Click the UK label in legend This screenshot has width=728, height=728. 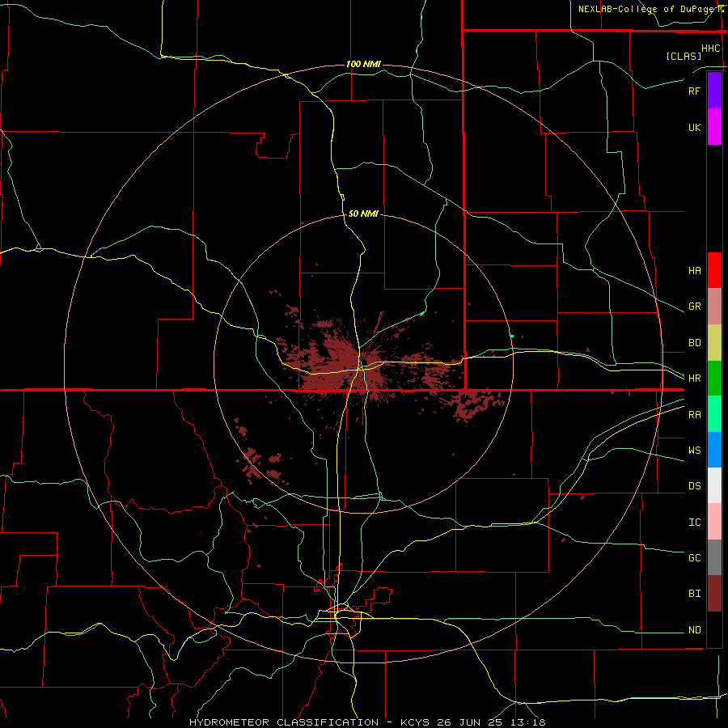(x=694, y=127)
